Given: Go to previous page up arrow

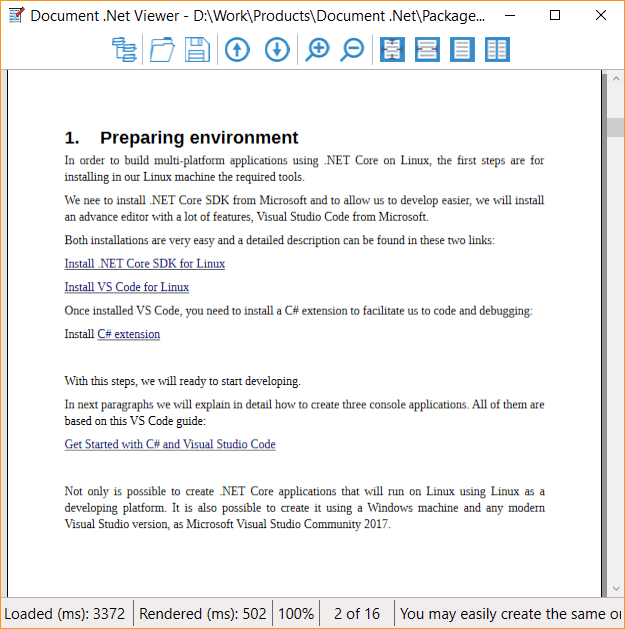Looking at the screenshot, I should (237, 49).
